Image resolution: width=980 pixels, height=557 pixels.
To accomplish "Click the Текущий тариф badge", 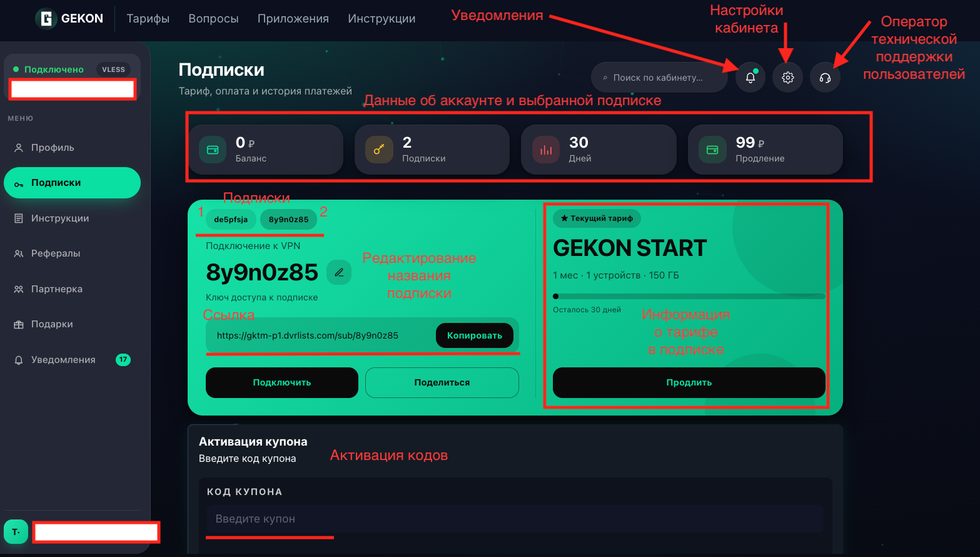I will (x=597, y=218).
